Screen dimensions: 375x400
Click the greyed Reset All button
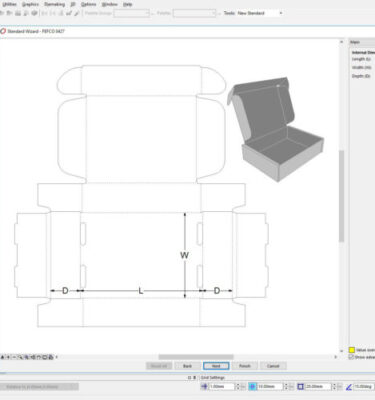pyautogui.click(x=159, y=366)
